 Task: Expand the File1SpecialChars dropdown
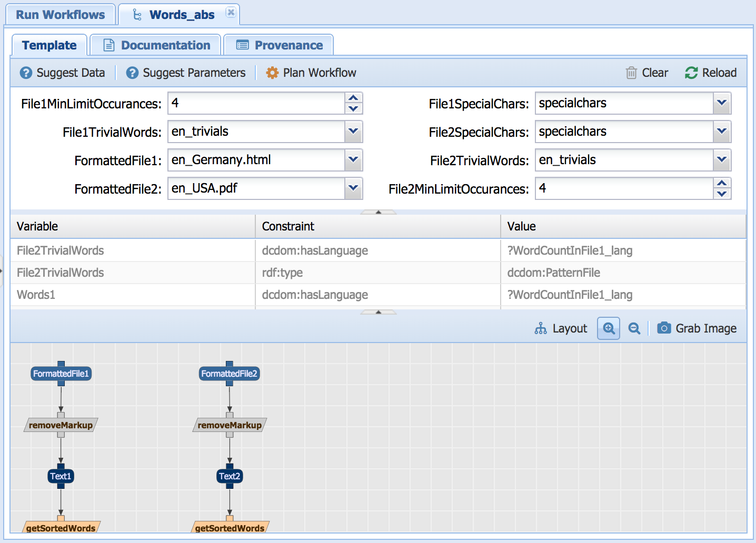[722, 103]
